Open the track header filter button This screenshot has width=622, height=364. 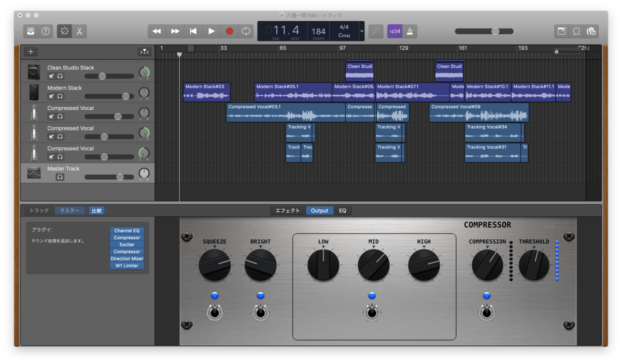click(x=144, y=52)
